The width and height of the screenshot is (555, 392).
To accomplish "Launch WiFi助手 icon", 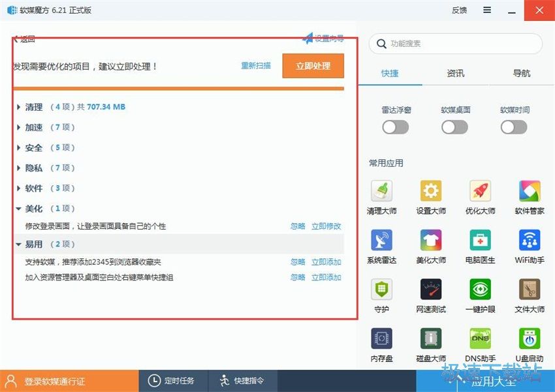I will pyautogui.click(x=530, y=240).
